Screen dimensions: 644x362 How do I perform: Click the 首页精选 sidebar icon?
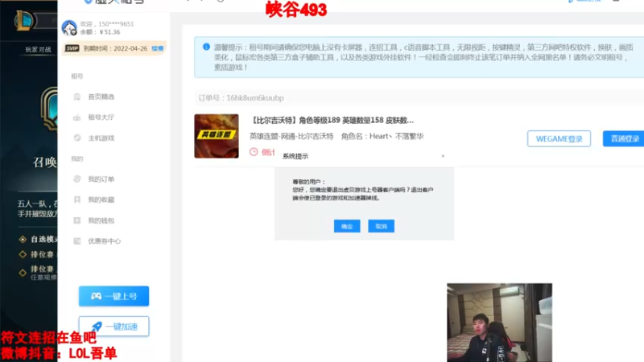(76, 97)
